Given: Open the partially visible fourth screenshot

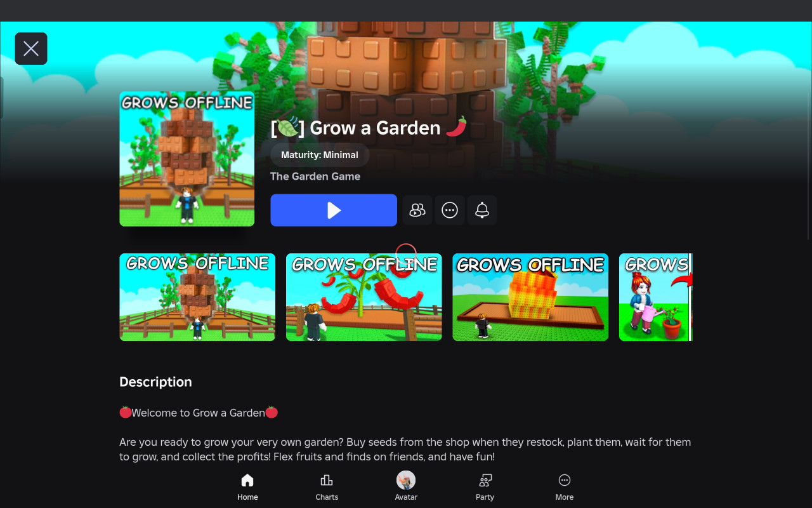Looking at the screenshot, I should click(655, 297).
